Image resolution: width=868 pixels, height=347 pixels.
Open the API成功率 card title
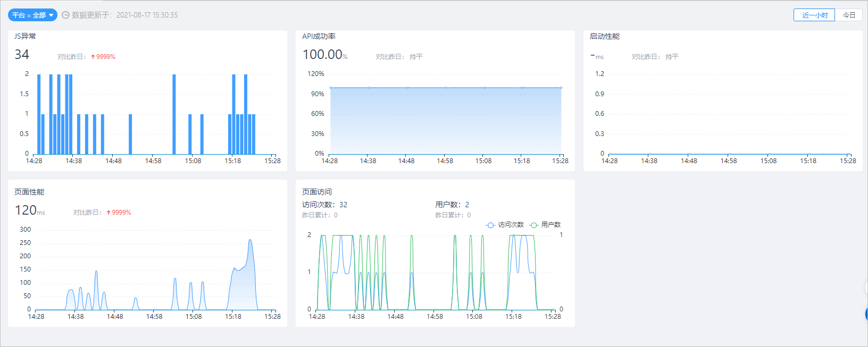click(319, 36)
